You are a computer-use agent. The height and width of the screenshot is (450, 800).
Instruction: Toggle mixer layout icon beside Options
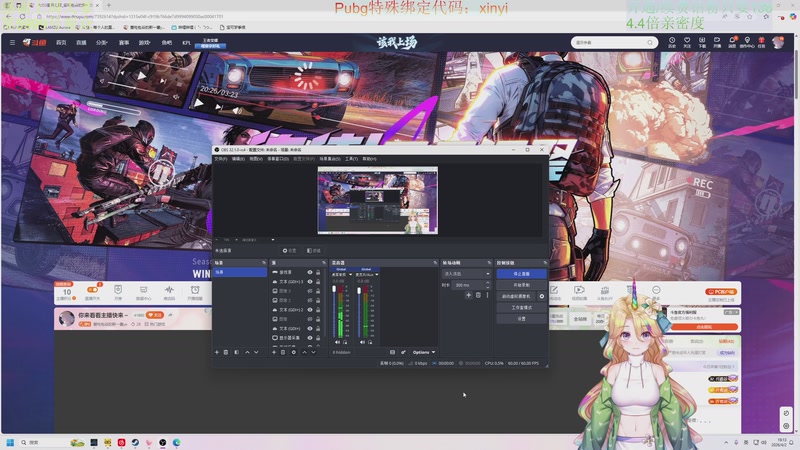tap(392, 352)
